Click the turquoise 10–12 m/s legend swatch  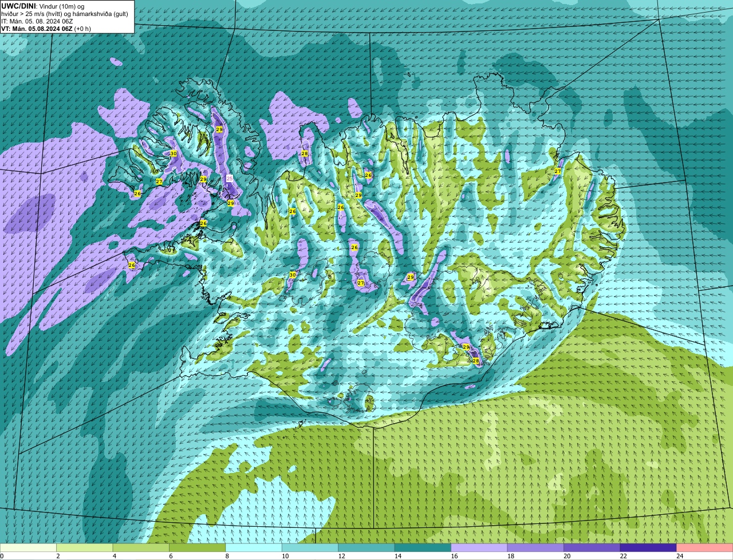[310, 548]
